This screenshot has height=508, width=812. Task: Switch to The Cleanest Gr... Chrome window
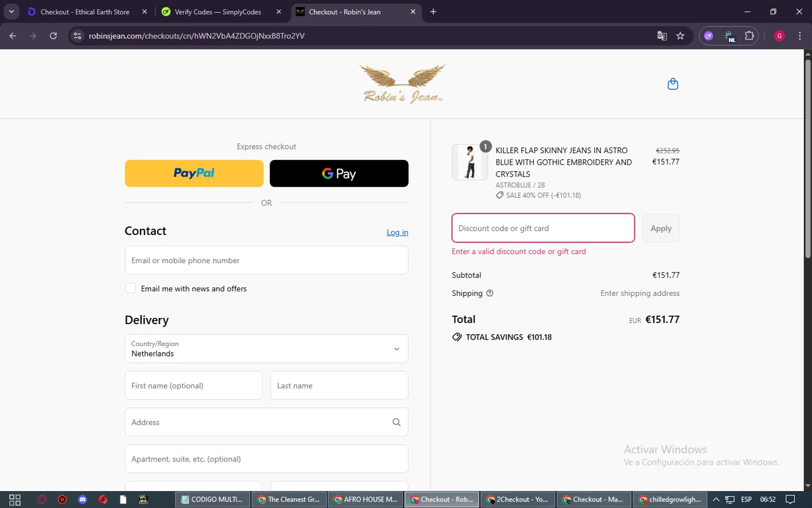coord(290,499)
